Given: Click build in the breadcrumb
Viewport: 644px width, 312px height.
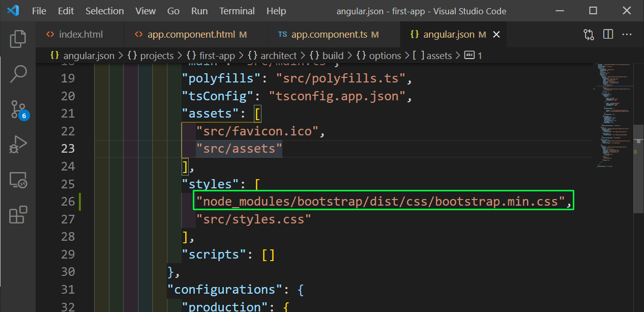Looking at the screenshot, I should tap(327, 55).
